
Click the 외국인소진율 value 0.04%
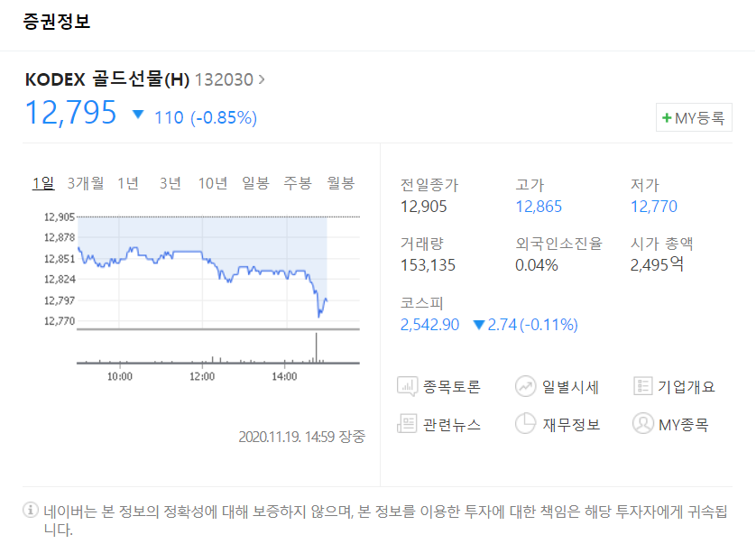(537, 265)
